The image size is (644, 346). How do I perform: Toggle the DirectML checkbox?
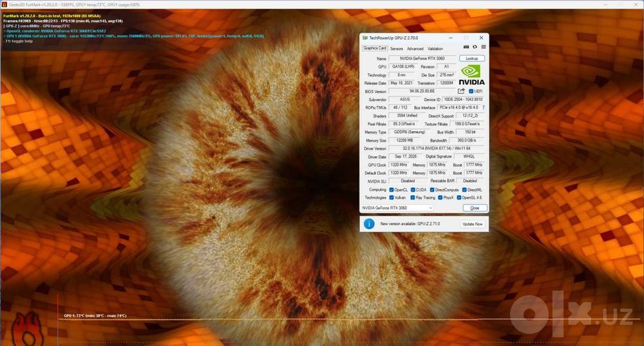(x=464, y=190)
